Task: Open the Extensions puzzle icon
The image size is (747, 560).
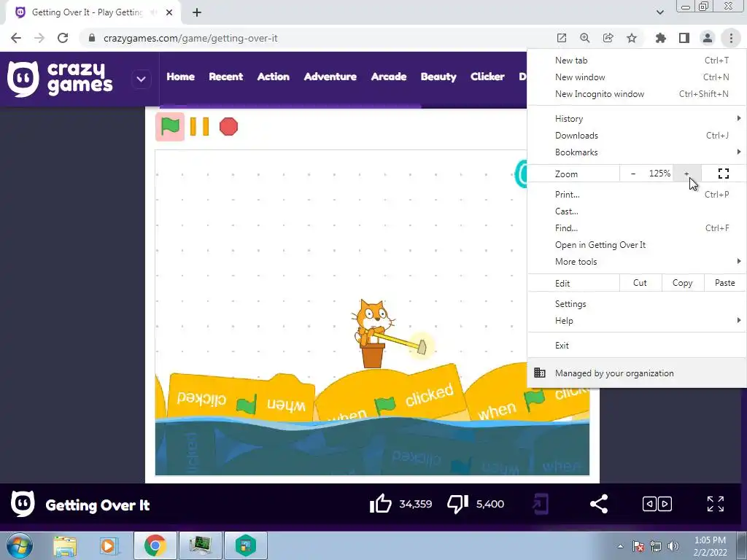Action: (661, 38)
